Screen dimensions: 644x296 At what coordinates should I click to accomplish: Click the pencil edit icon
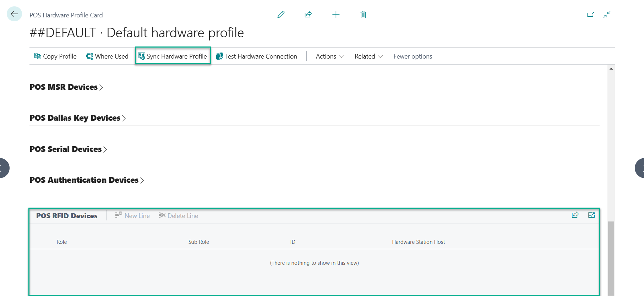click(x=281, y=15)
